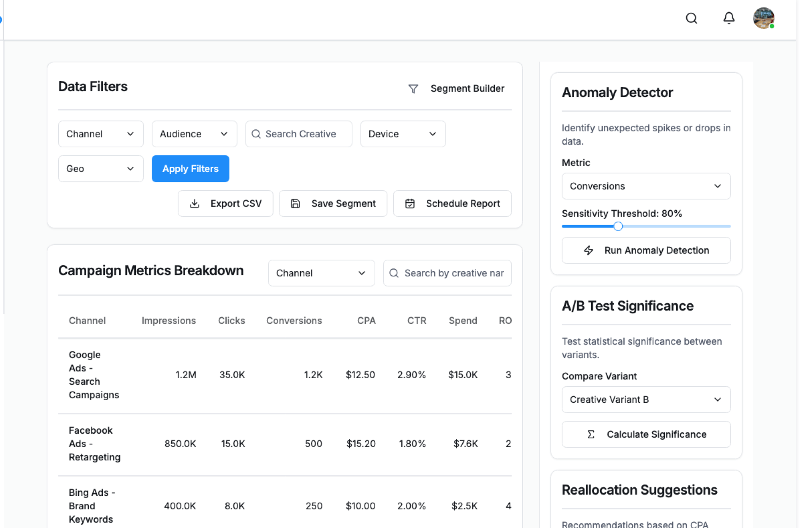
Task: Expand the Geo filter dropdown
Action: pyautogui.click(x=101, y=168)
